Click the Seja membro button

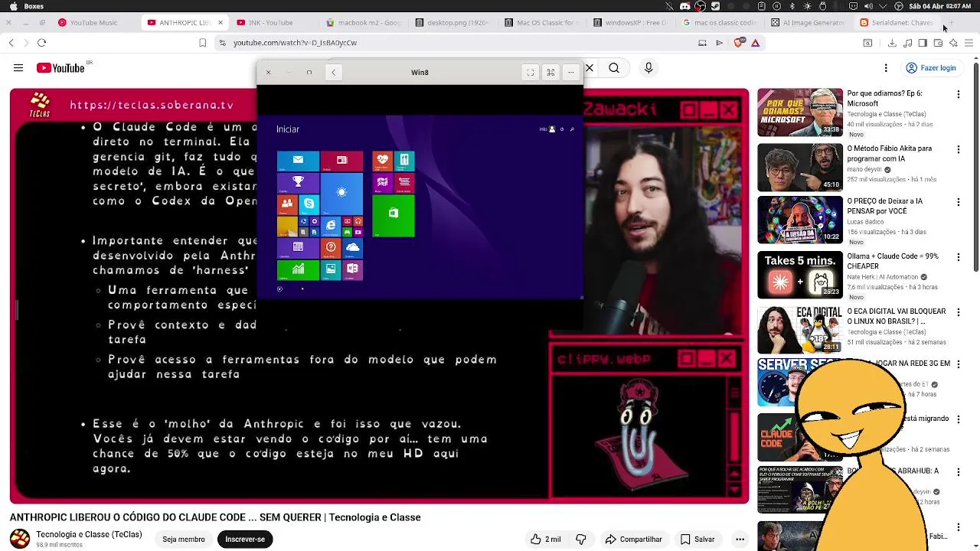point(184,540)
